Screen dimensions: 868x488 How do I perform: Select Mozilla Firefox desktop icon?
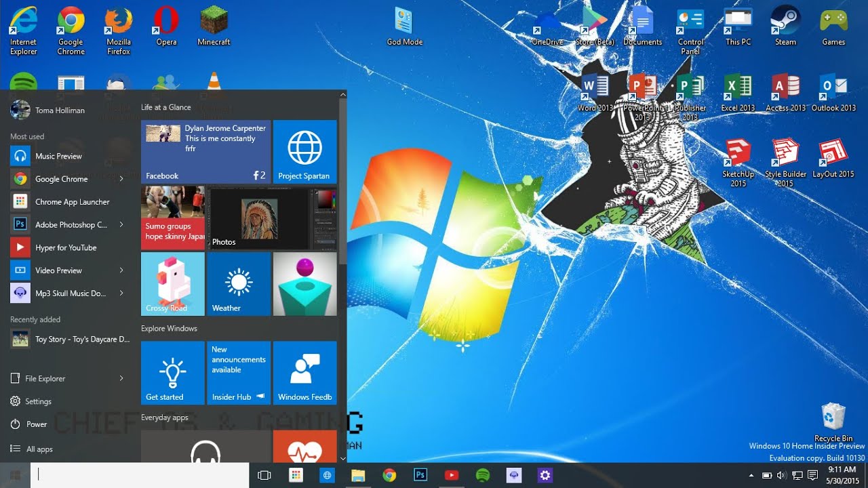pos(119,30)
